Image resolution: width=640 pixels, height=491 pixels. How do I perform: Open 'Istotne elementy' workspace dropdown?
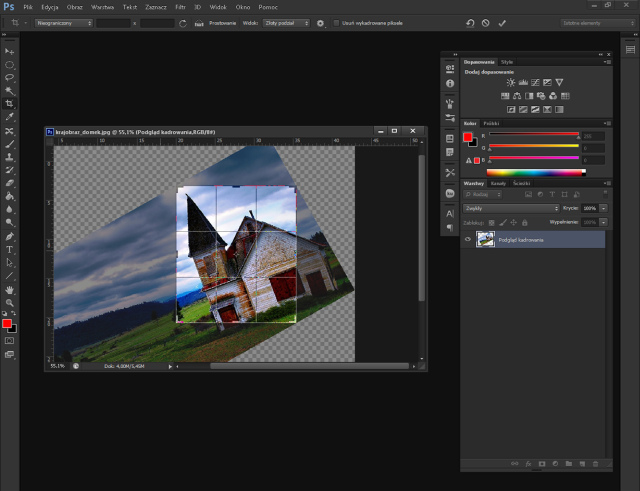(x=598, y=23)
